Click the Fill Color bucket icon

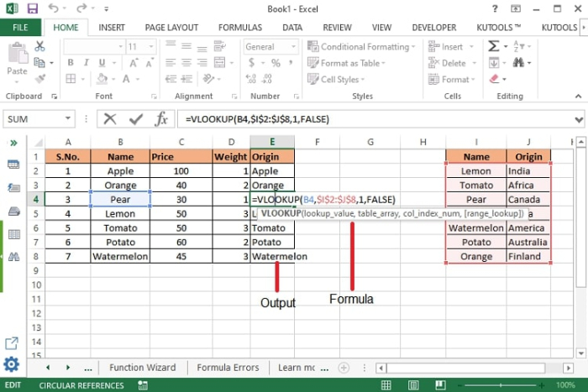(x=102, y=79)
